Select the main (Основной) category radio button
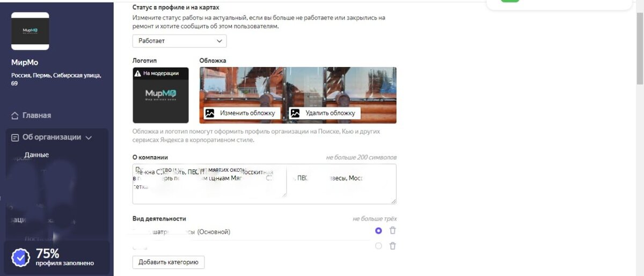644x276 pixels. click(x=379, y=231)
